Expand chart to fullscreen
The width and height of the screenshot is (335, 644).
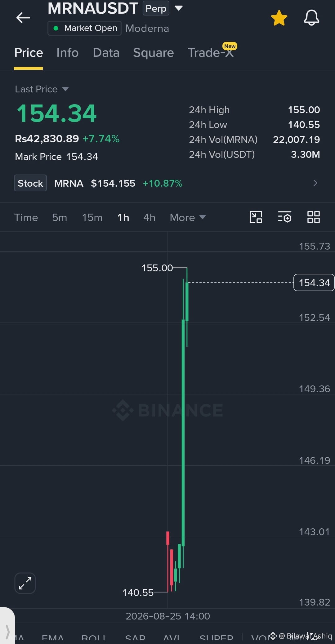click(25, 583)
